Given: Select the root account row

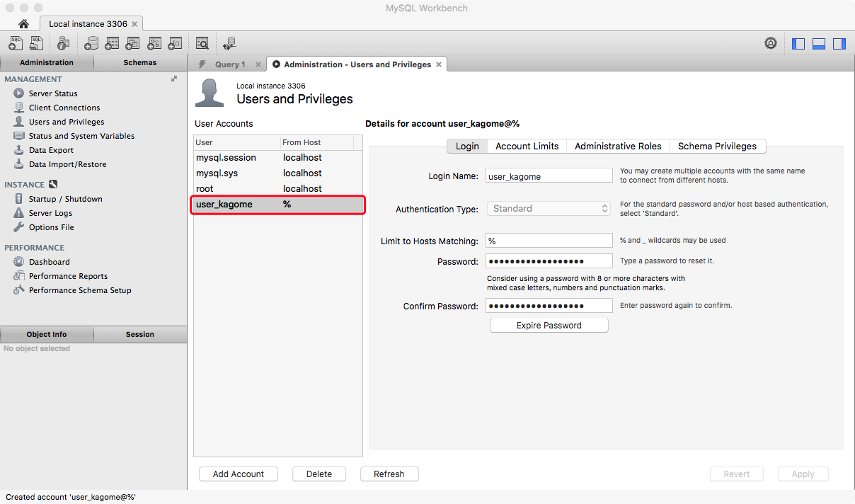Looking at the screenshot, I should 278,189.
